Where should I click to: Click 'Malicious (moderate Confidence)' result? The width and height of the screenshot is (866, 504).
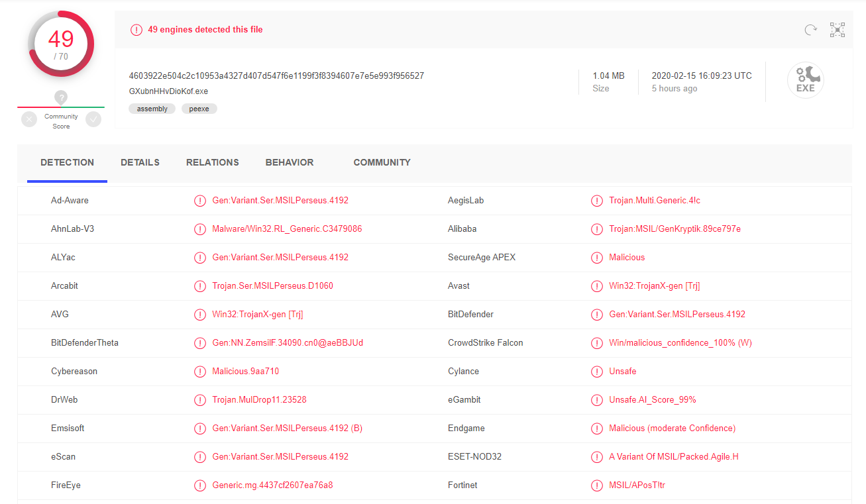(x=673, y=428)
